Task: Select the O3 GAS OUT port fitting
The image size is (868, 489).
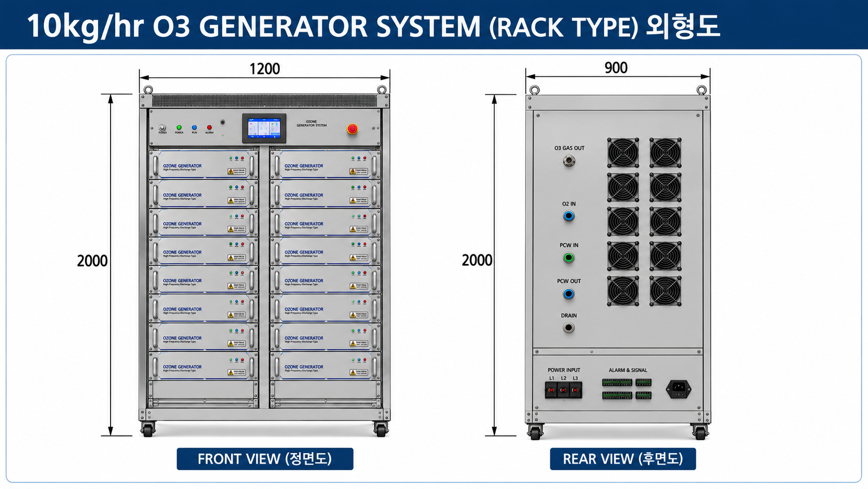Action: click(569, 161)
